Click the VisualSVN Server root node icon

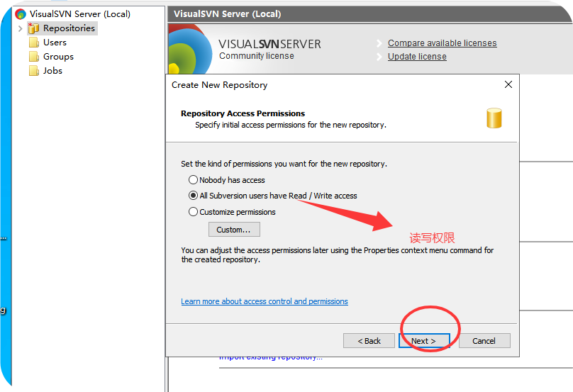(21, 14)
